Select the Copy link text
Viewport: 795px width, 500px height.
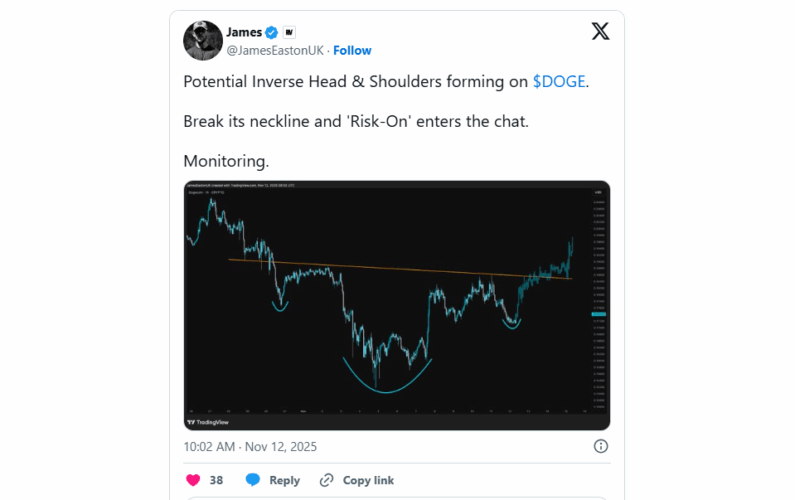coord(368,480)
